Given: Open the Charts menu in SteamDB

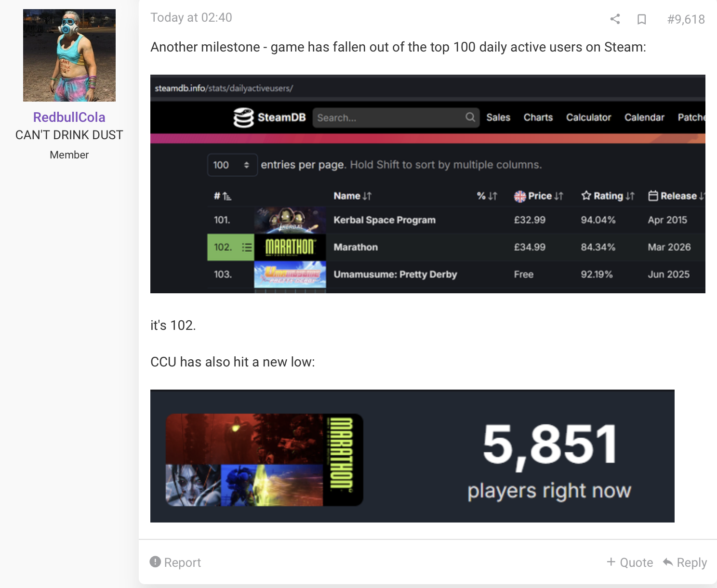Looking at the screenshot, I should pos(538,118).
